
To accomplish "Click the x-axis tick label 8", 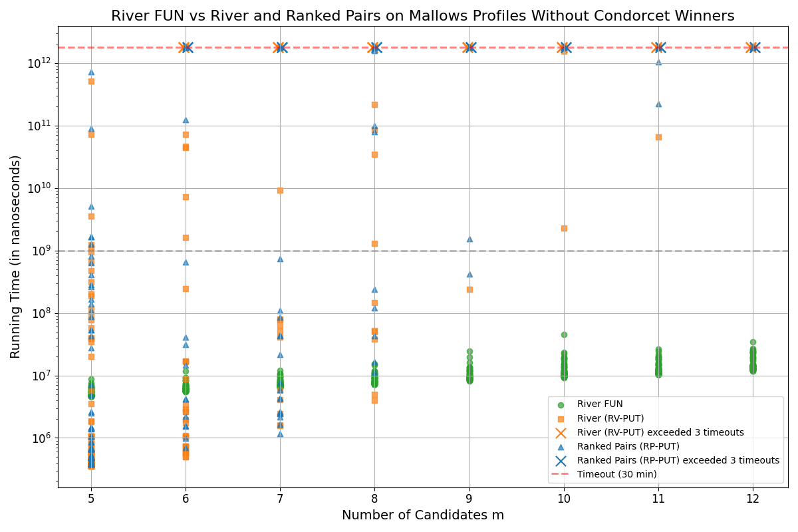I will click(374, 498).
